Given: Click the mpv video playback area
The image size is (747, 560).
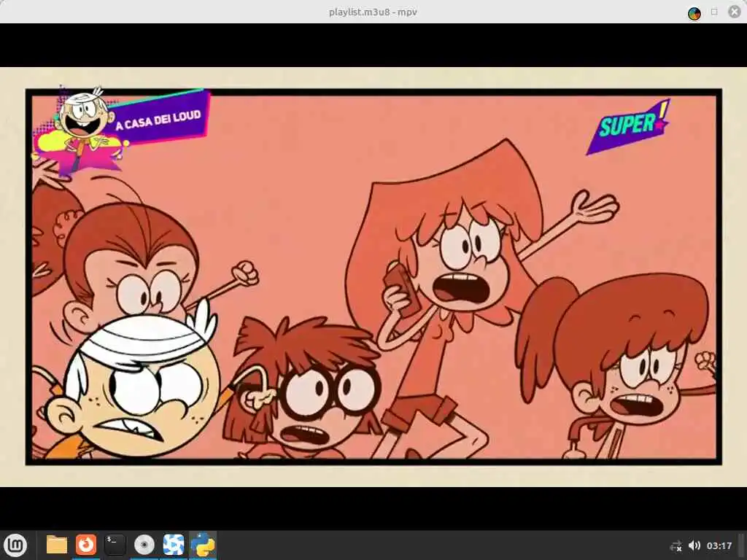Looking at the screenshot, I should coord(373,276).
